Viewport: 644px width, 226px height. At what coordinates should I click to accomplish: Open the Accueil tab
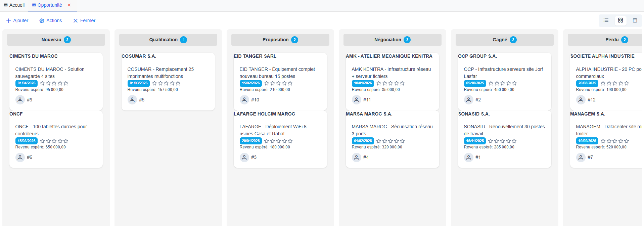[14, 5]
